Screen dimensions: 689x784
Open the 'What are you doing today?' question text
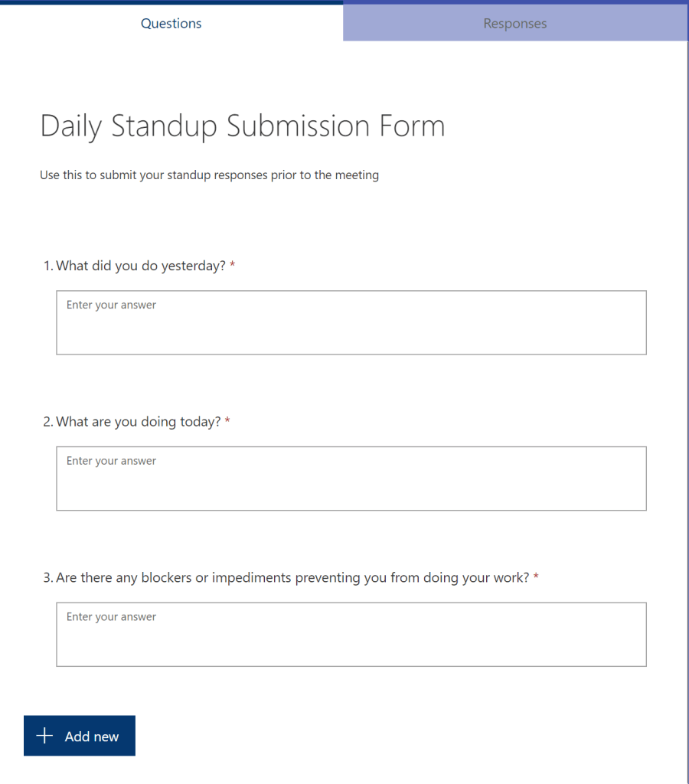point(139,422)
